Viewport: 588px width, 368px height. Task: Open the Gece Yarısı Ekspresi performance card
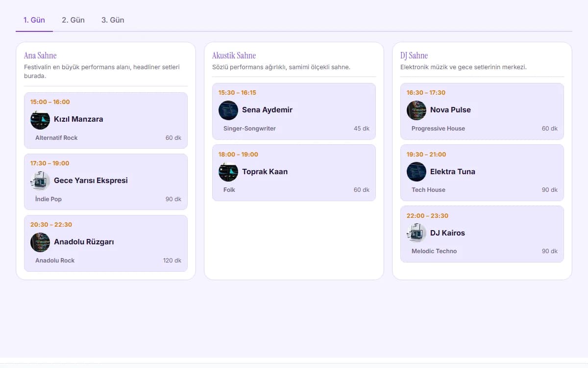(x=106, y=182)
